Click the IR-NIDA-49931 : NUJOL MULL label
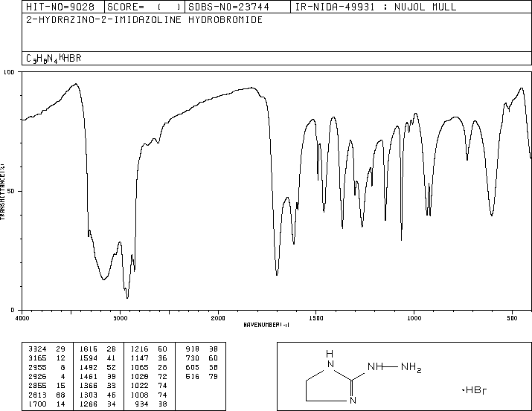Screen dimensions: 532x411 pyautogui.click(x=376, y=7)
